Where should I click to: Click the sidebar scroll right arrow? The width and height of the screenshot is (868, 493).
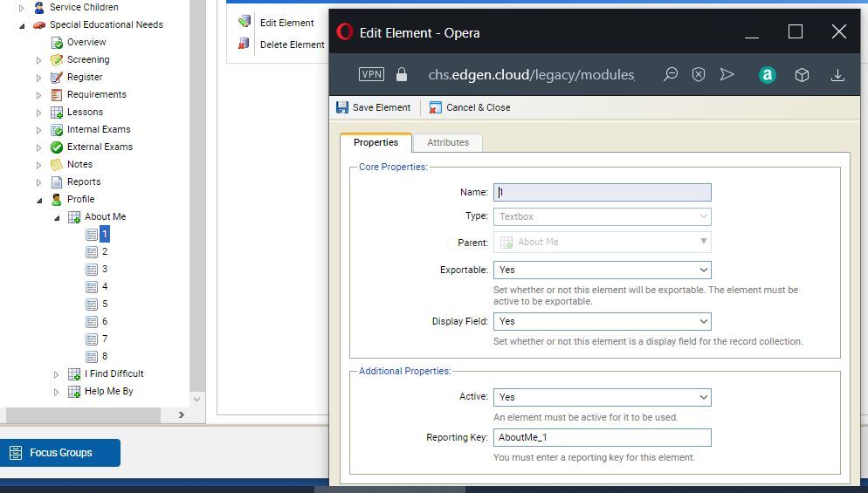(181, 415)
